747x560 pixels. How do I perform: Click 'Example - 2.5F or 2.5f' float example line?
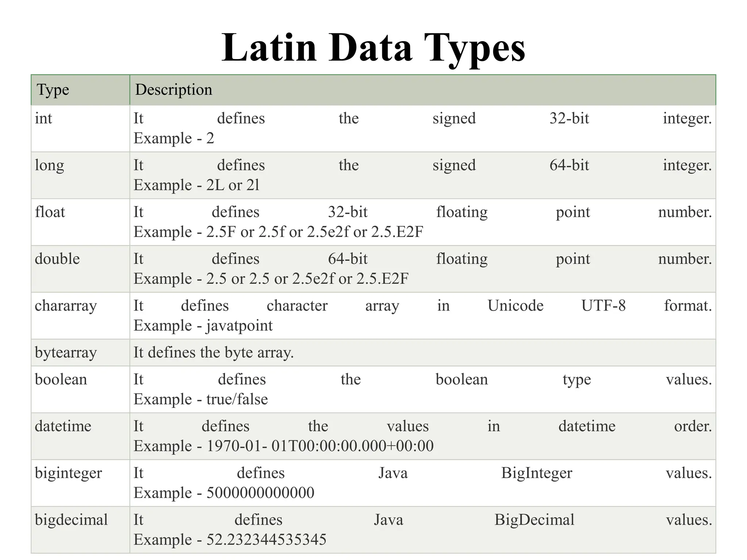278,232
